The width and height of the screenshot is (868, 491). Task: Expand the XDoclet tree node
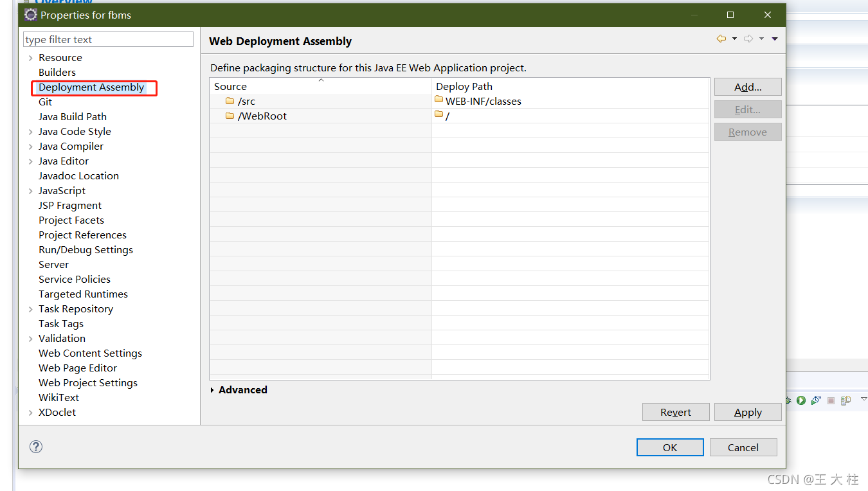[x=30, y=413]
